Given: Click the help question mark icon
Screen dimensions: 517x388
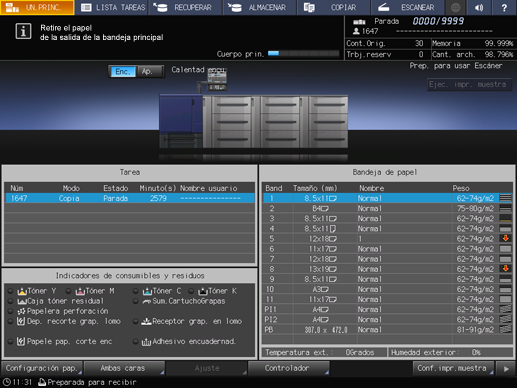Looking at the screenshot, I should coord(504,7).
